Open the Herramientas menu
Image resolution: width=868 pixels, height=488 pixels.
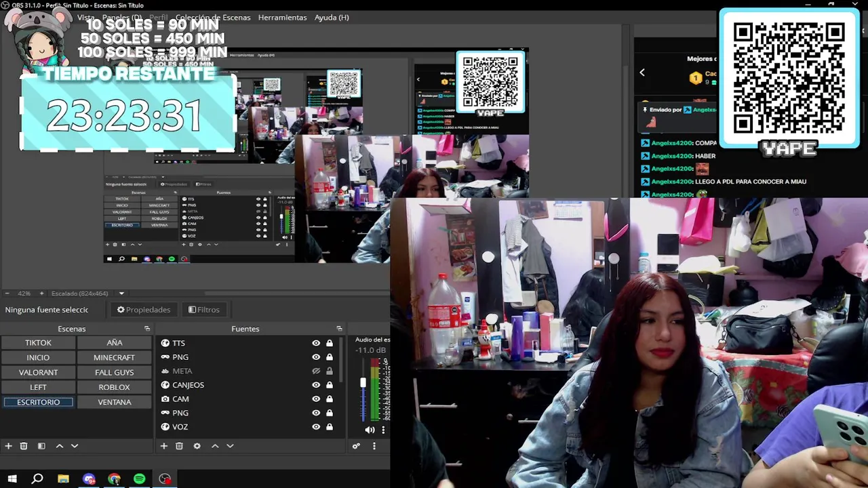click(282, 18)
